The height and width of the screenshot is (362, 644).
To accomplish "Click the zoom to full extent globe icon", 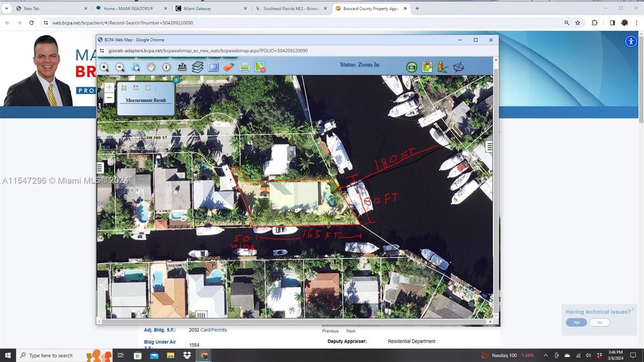I will click(136, 67).
